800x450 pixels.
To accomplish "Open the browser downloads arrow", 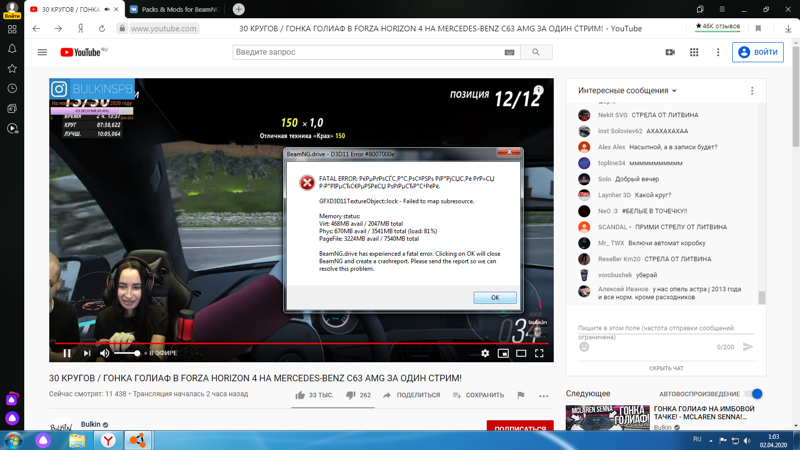I will click(788, 29).
